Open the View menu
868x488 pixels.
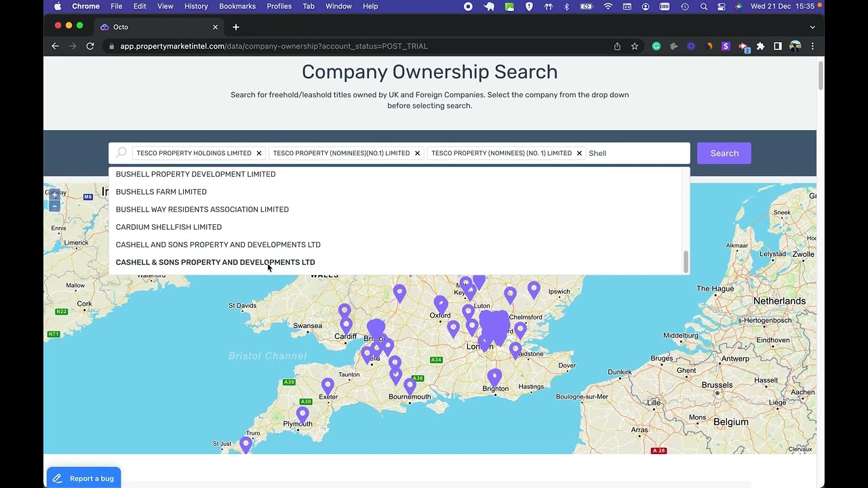[x=165, y=6]
